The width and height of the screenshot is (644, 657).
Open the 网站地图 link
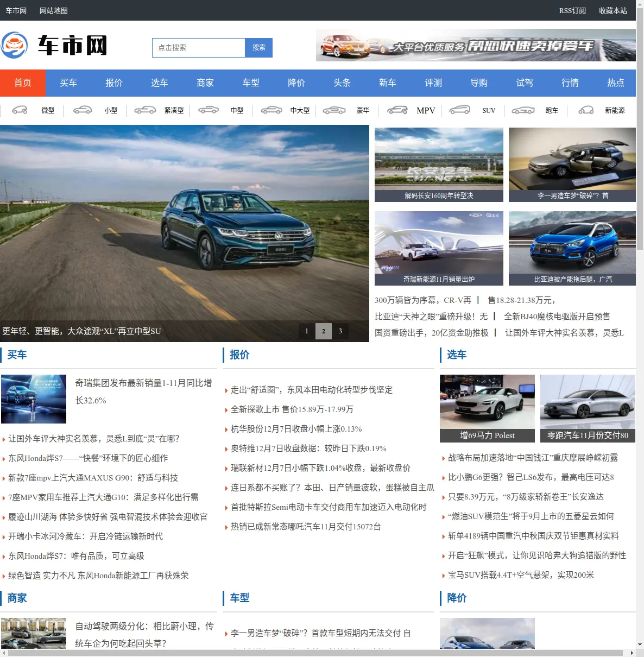(x=54, y=11)
